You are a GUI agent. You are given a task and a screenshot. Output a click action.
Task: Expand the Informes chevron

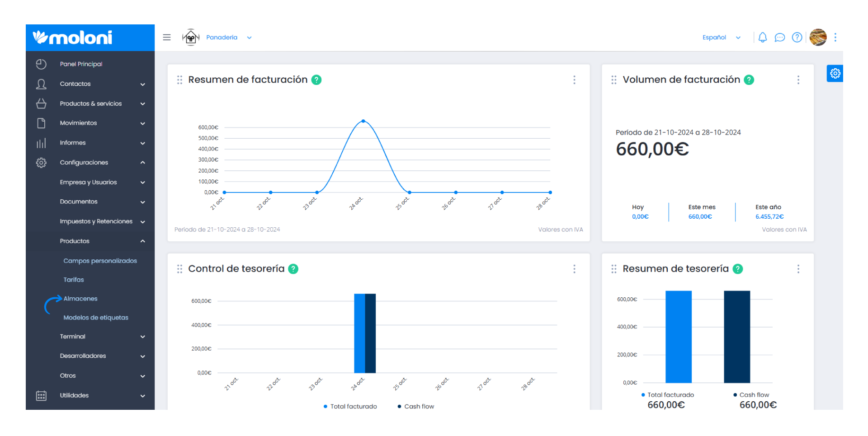[x=143, y=143]
